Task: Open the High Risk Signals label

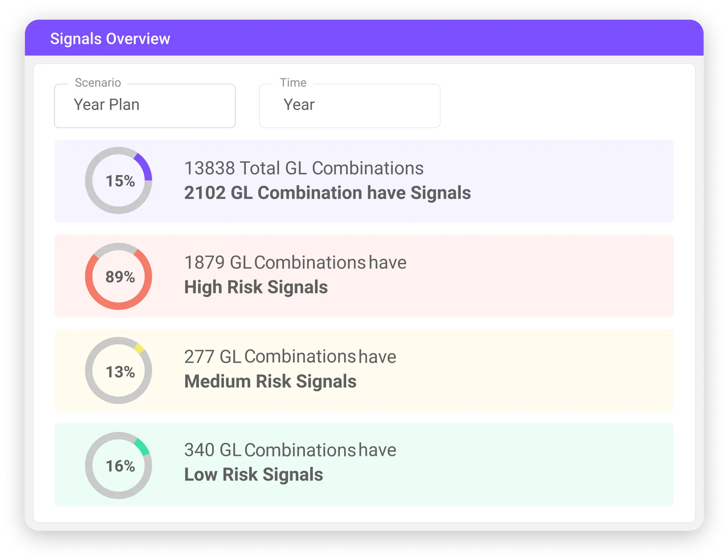Action: pyautogui.click(x=256, y=287)
